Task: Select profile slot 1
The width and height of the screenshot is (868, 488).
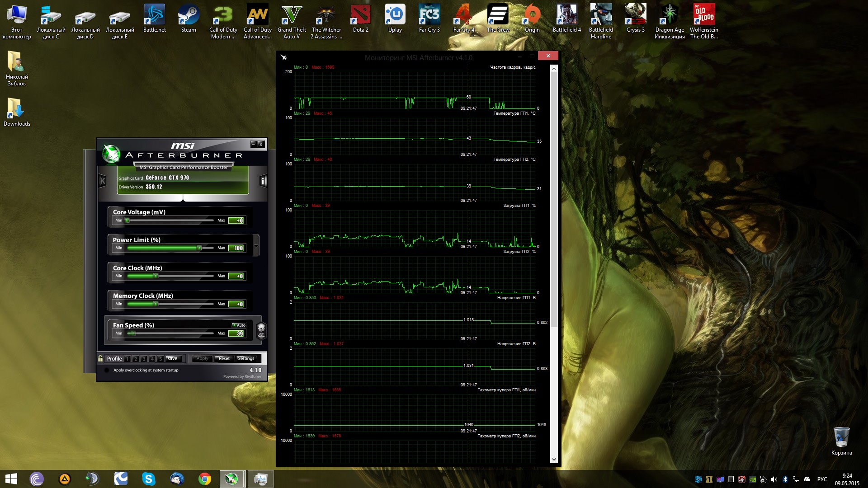Action: (x=127, y=359)
